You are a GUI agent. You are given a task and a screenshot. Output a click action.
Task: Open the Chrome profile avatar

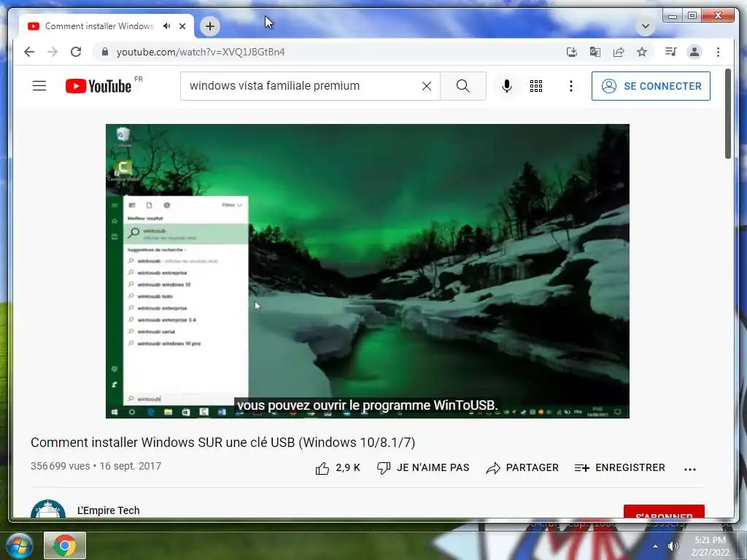coord(694,52)
